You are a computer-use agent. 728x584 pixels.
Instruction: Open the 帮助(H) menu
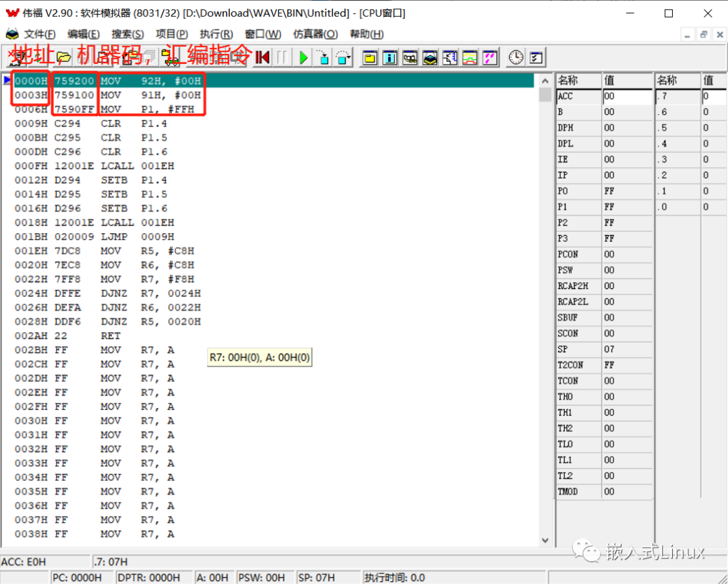[x=366, y=34]
